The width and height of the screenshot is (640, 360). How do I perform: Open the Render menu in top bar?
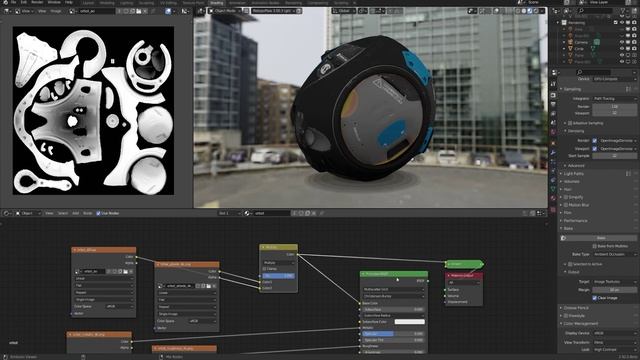point(37,2)
